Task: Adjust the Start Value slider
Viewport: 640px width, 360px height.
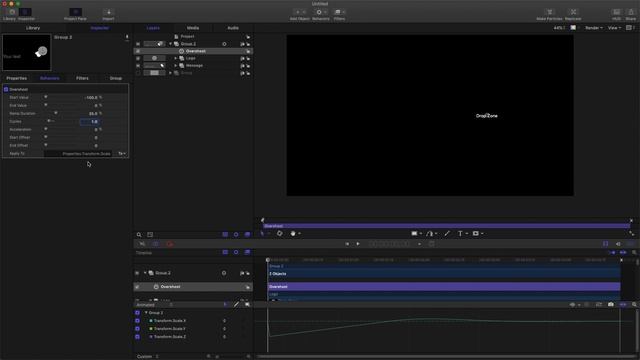Action: (x=46, y=97)
